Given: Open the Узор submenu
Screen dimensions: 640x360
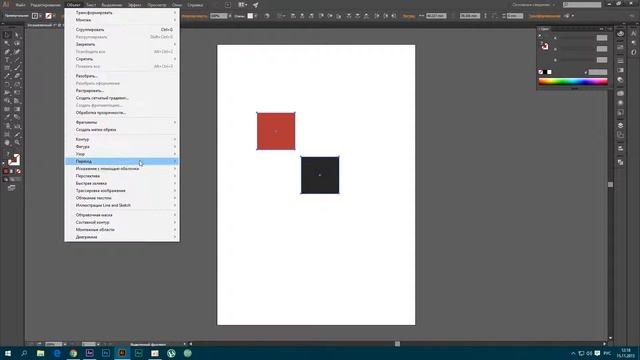Looking at the screenshot, I should 122,154.
